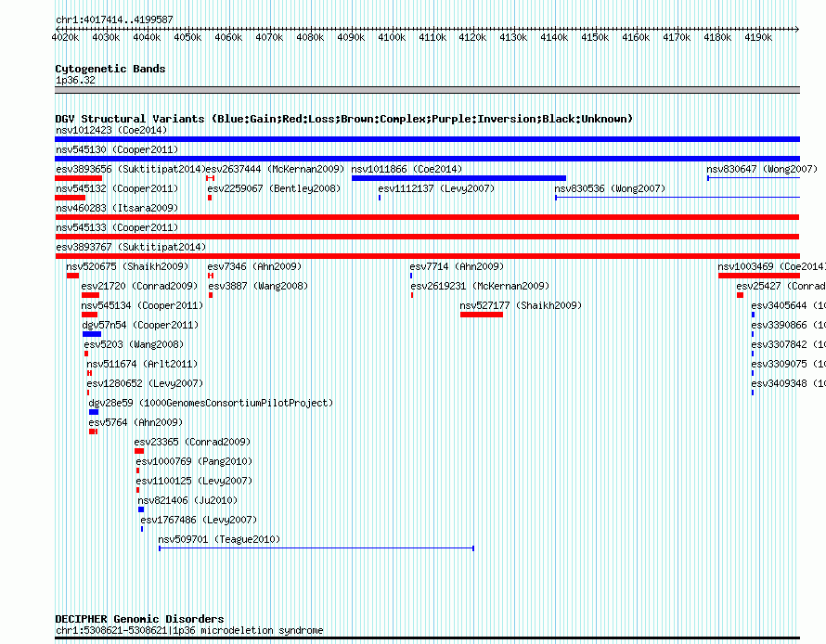The image size is (826, 644).
Task: Click the 4150k ruler tick label
Action: [x=595, y=37]
